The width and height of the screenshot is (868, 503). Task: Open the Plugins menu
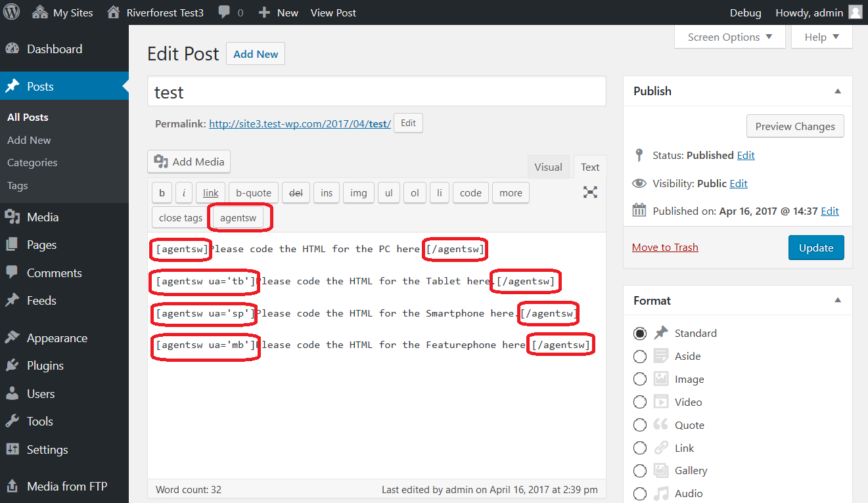(x=64, y=366)
